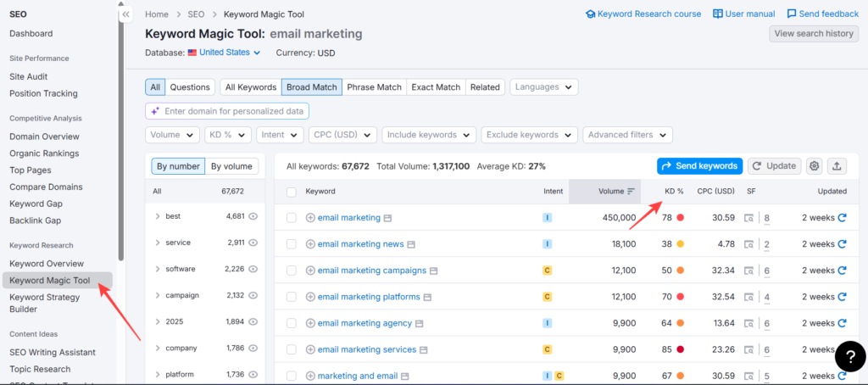Viewport: 868px width, 385px height.
Task: Check the box for email marketing platforms
Action: pos(292,297)
